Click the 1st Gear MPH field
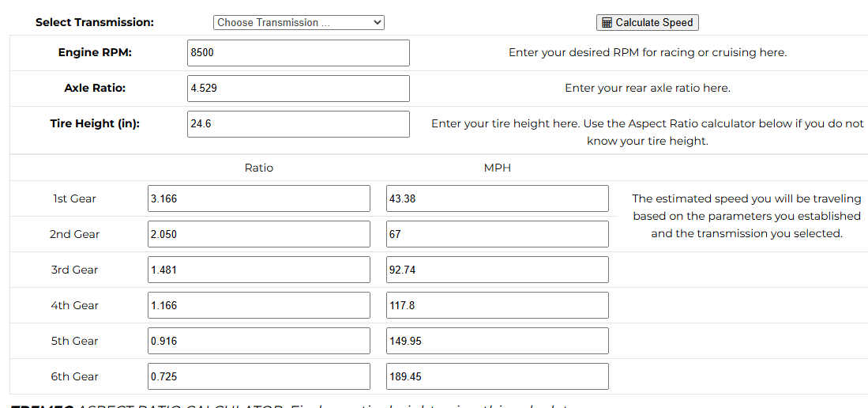 pyautogui.click(x=497, y=199)
